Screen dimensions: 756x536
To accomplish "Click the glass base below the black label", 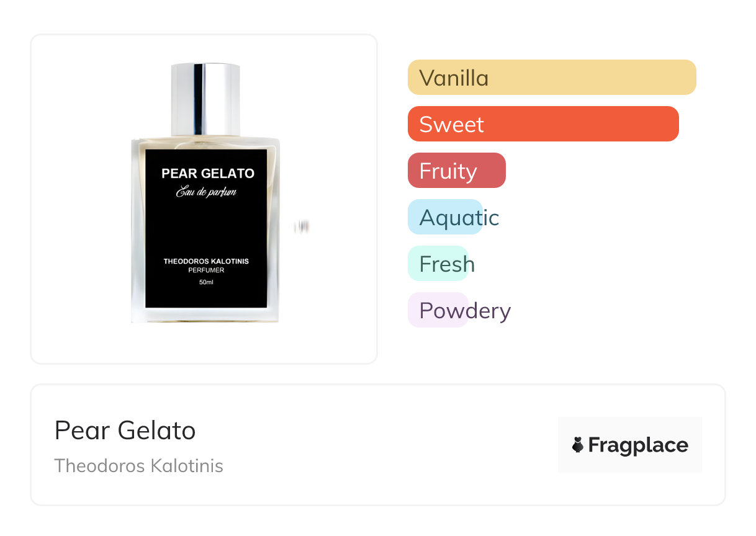I will (206, 315).
